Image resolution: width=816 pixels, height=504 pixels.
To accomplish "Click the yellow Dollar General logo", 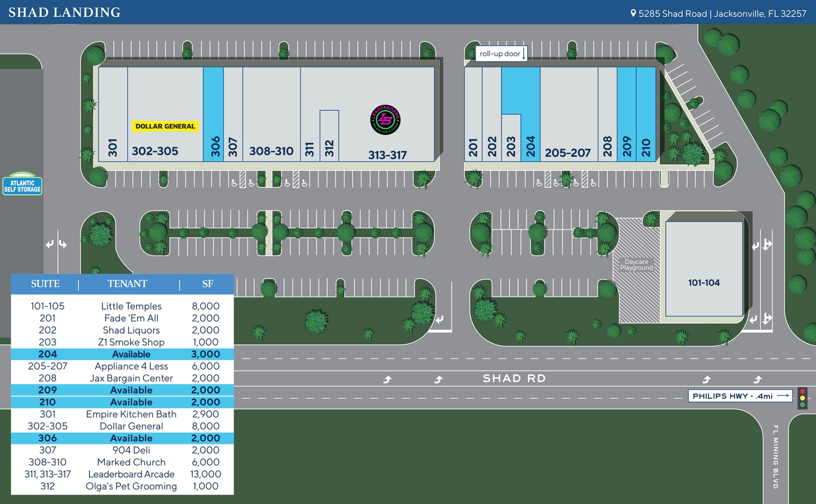I will (x=165, y=127).
